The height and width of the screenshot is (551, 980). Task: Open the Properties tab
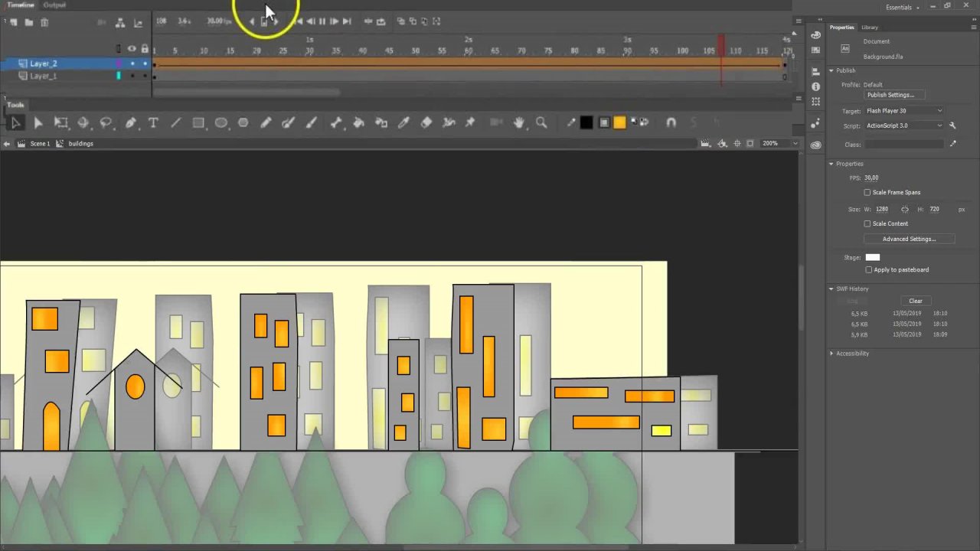click(841, 28)
